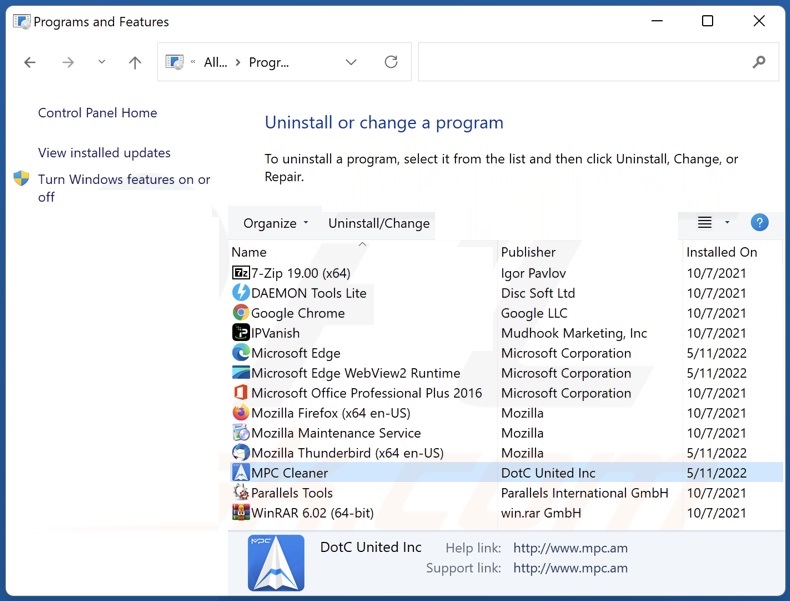Viewport: 790px width, 601px height.
Task: Click the MPC Cleaner row icon
Action: pos(241,473)
